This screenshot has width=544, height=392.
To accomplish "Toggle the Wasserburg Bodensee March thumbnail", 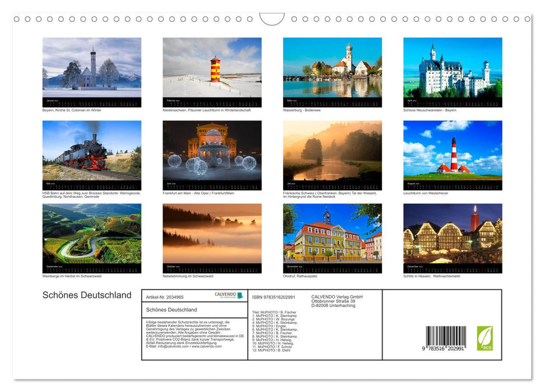I will [332, 68].
